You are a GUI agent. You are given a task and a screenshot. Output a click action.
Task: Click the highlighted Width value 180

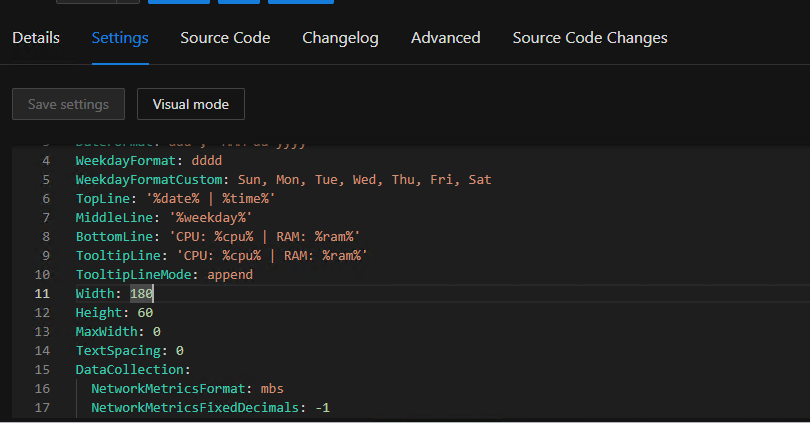click(141, 294)
